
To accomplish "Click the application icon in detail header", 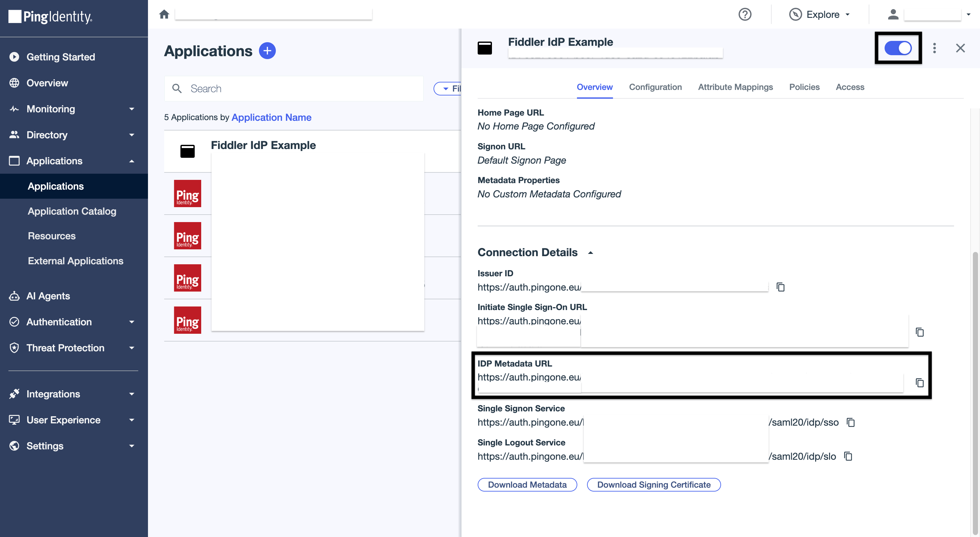I will 485,48.
